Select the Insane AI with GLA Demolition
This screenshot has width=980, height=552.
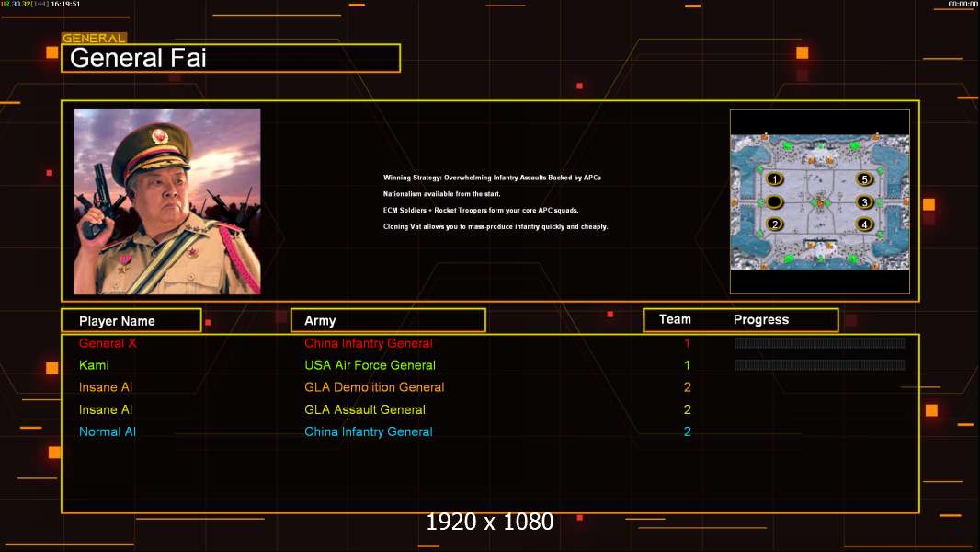[106, 387]
